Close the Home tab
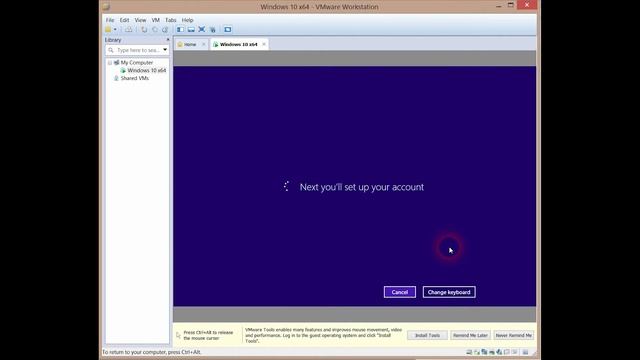 [x=203, y=44]
